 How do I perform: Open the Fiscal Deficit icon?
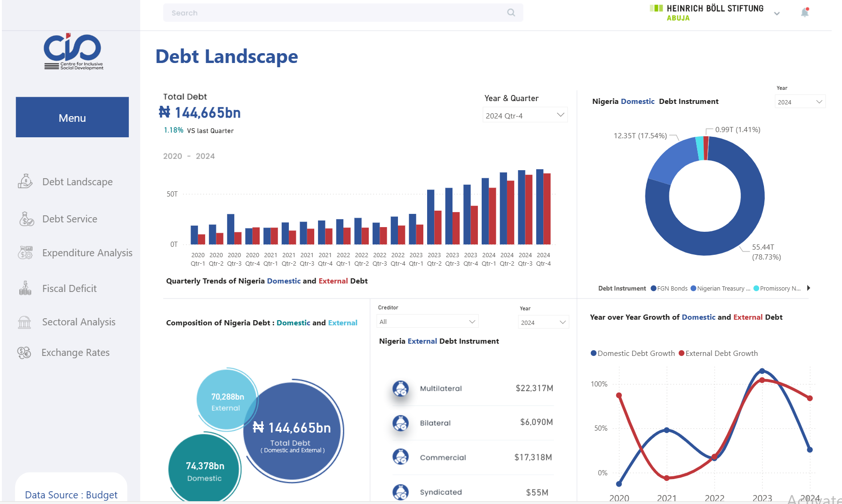coord(25,288)
